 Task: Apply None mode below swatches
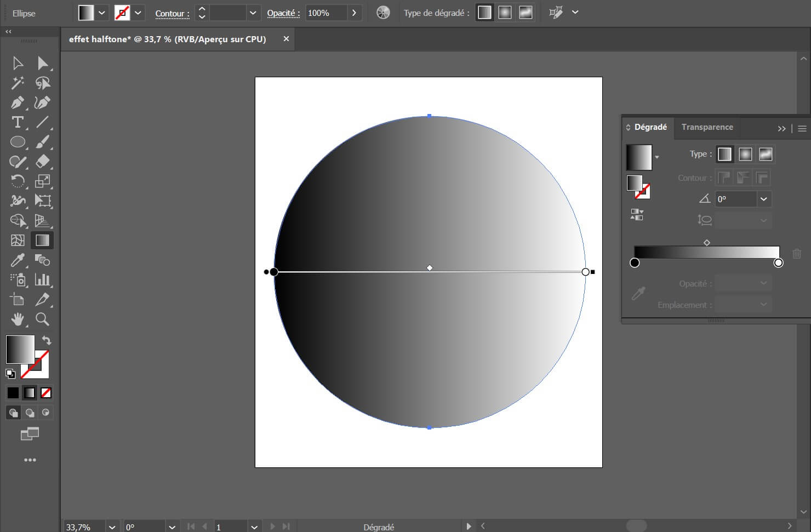(46, 393)
